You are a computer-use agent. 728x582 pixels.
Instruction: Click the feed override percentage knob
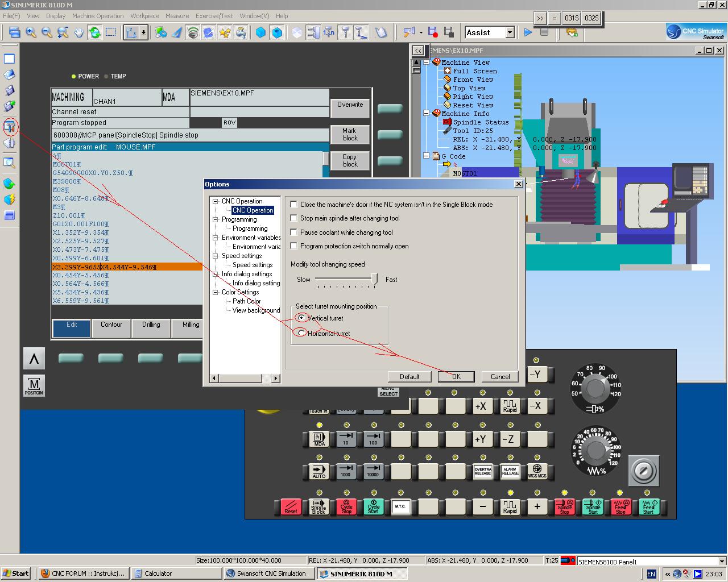tap(596, 450)
